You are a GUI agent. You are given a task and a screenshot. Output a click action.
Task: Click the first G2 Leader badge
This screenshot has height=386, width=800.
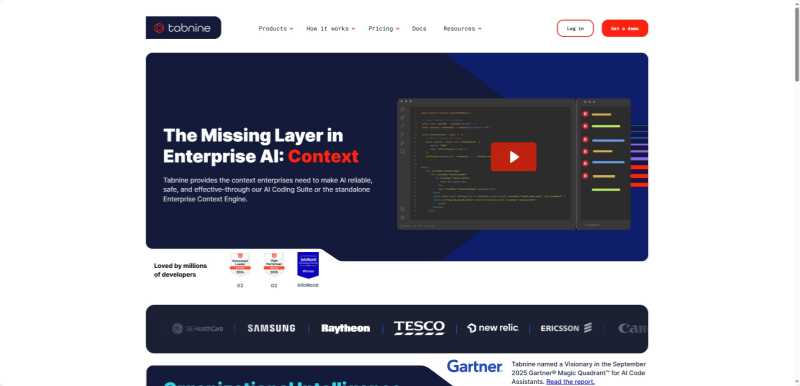(x=240, y=264)
